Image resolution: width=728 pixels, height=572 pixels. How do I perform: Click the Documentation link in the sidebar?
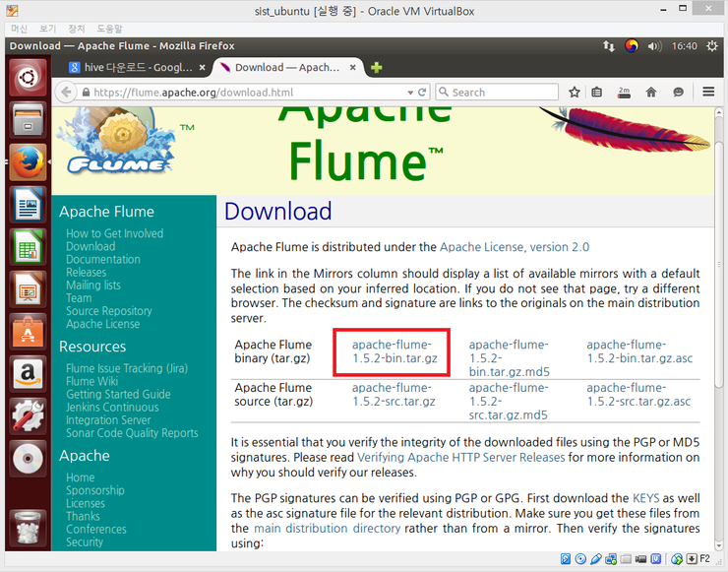point(103,259)
